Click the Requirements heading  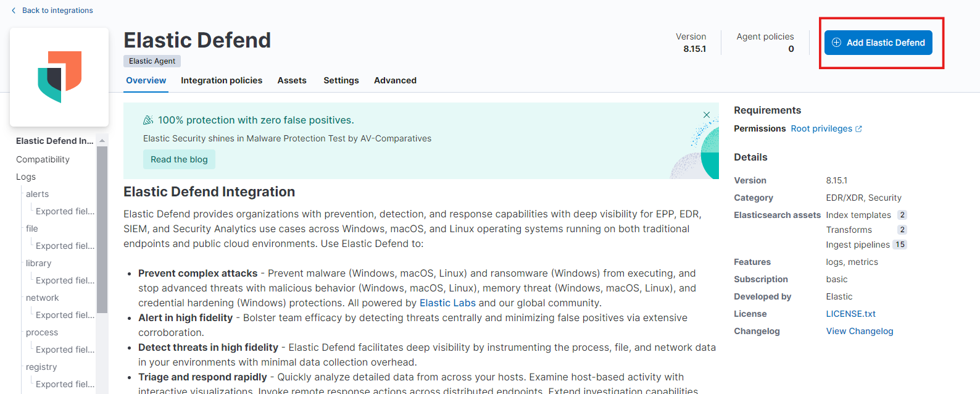pos(767,110)
